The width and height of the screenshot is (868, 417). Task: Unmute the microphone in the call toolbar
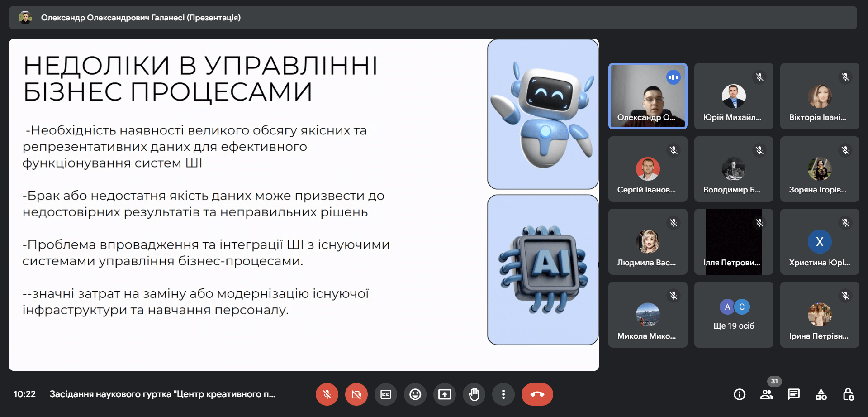pos(327,394)
